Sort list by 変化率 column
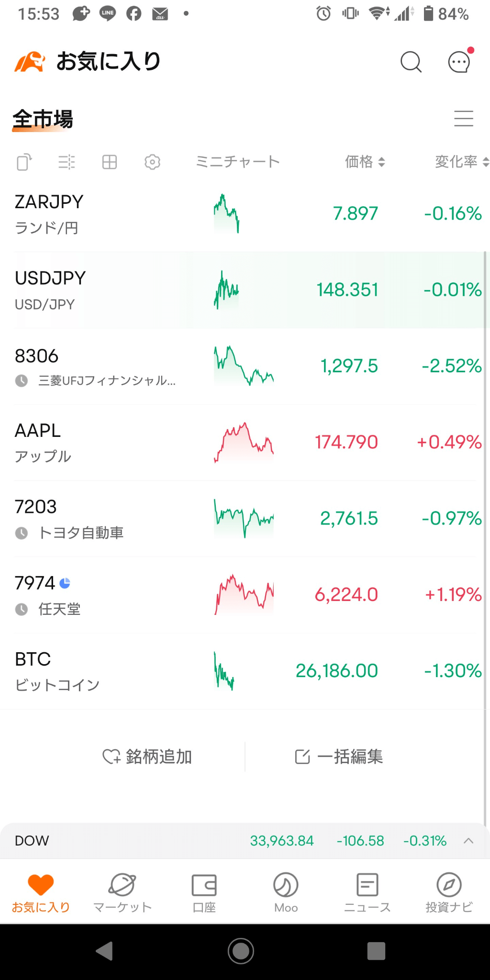Image resolution: width=490 pixels, height=980 pixels. click(461, 162)
